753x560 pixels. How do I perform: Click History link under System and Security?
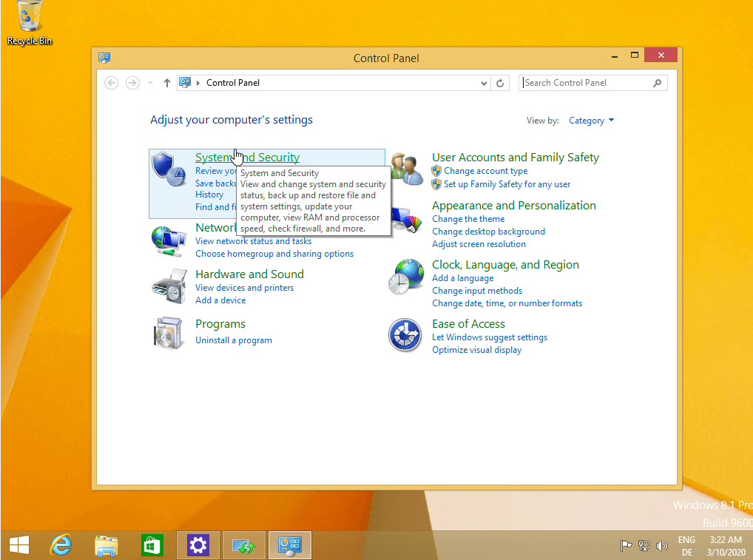tap(209, 195)
